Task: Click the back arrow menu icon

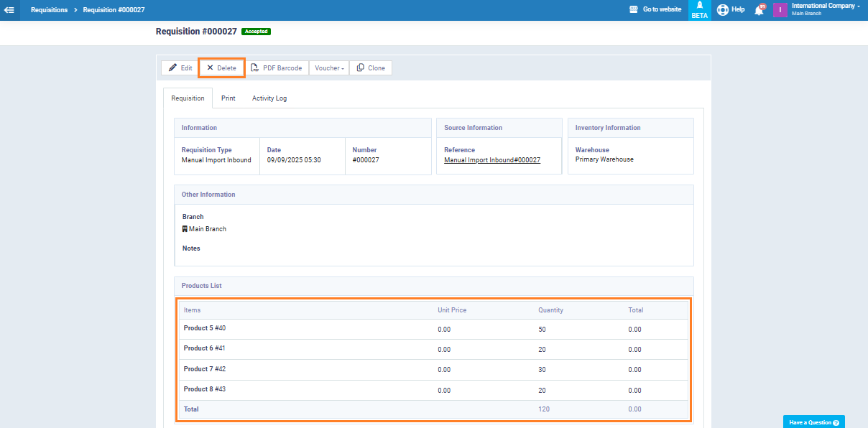Action: point(9,10)
